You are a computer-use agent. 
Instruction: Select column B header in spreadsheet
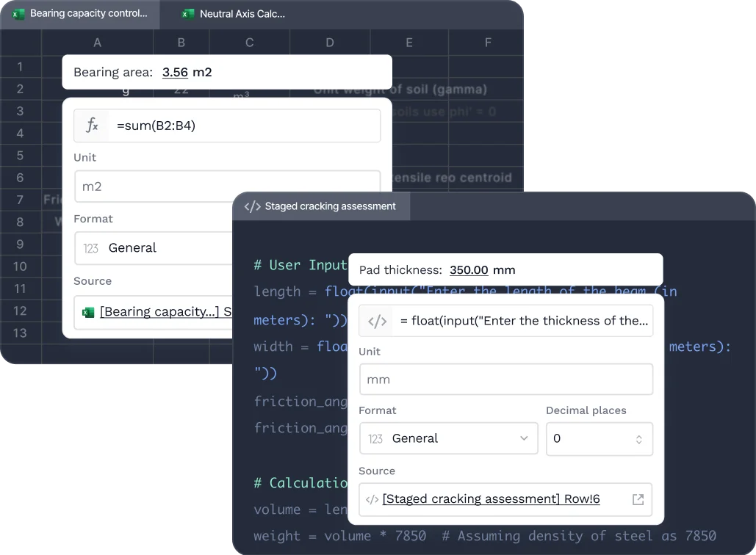pos(181,43)
